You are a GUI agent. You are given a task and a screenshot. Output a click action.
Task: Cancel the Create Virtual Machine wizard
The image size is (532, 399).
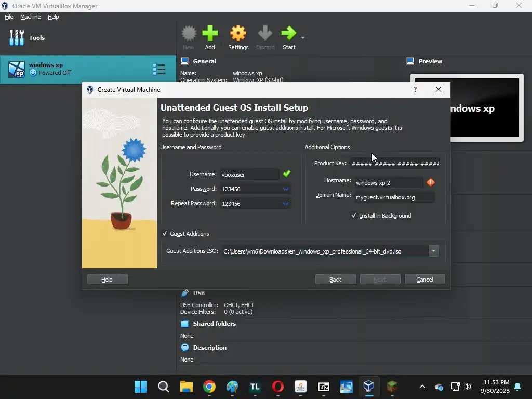click(x=424, y=279)
